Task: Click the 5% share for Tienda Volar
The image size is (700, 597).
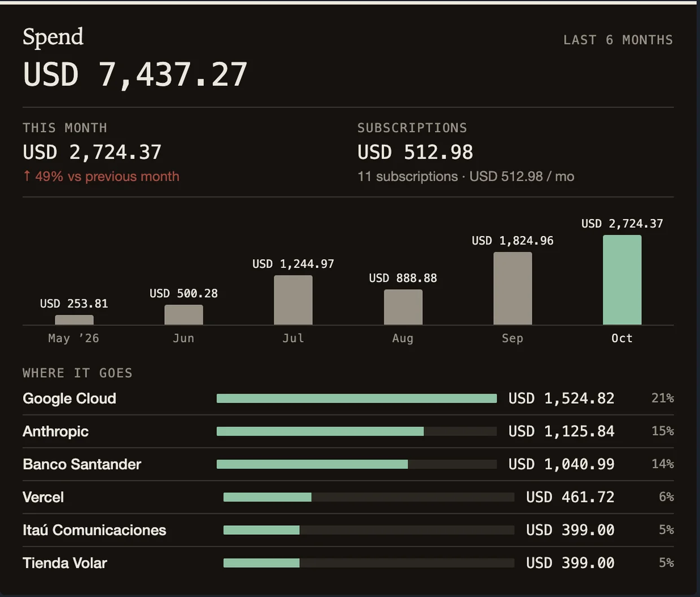Action: 666,563
